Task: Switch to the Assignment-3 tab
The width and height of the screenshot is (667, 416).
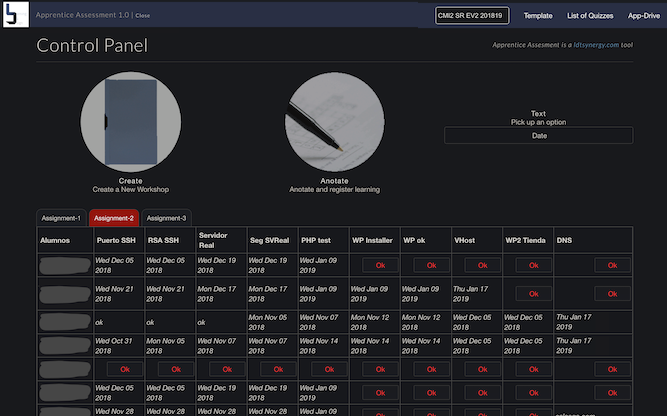Action: pos(165,217)
